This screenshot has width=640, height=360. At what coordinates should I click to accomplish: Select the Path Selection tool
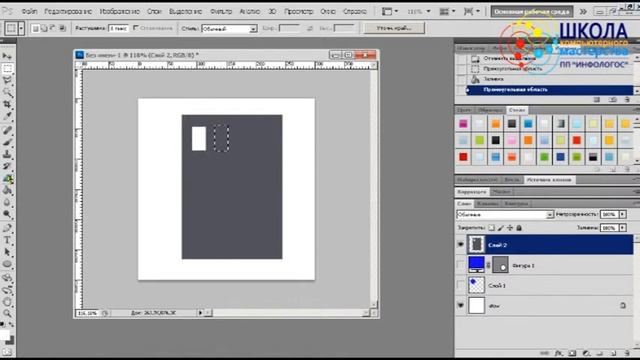click(7, 252)
